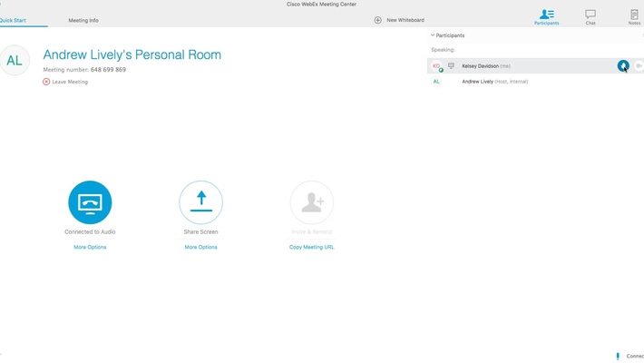Screen dimensions: 644x363
Task: Click the New Whiteboard label
Action: [405, 20]
